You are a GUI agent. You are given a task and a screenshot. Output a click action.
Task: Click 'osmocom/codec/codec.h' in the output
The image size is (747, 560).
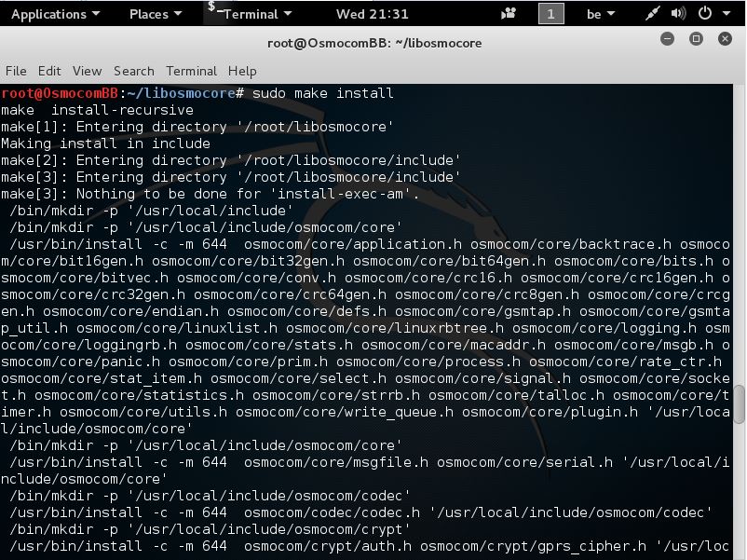(x=333, y=512)
